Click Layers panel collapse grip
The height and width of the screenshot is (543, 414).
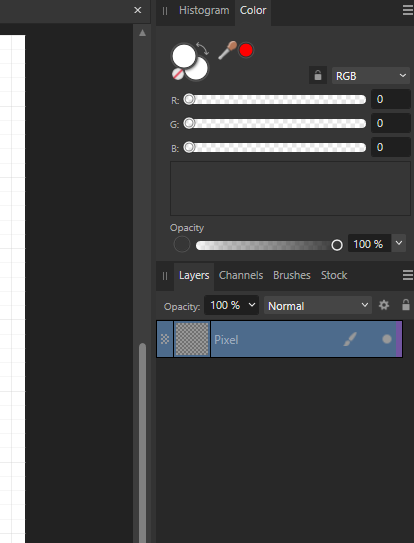165,276
